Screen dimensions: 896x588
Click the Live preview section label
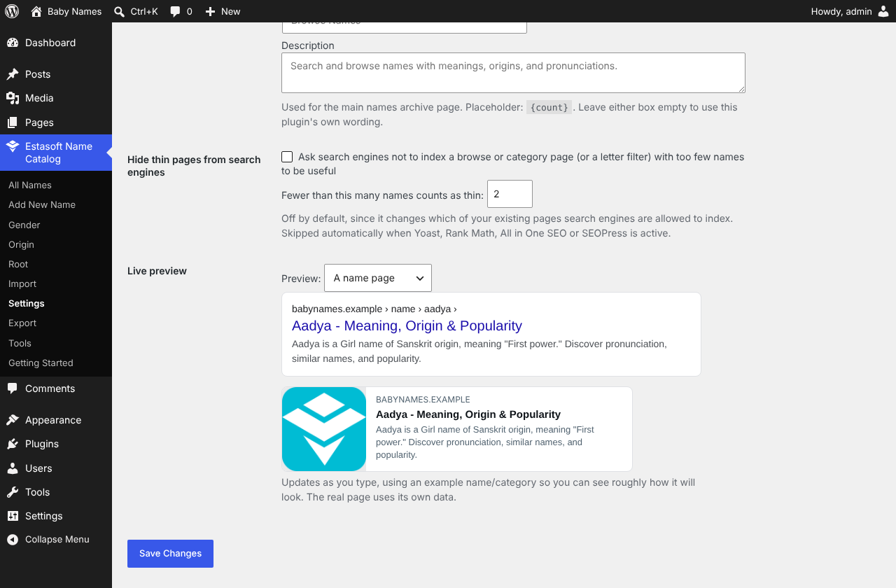click(157, 271)
